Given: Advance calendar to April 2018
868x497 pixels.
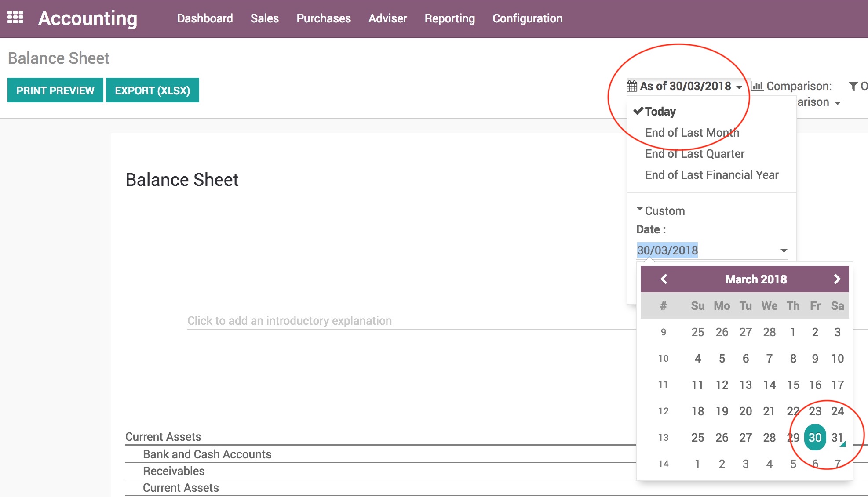Looking at the screenshot, I should tap(837, 279).
